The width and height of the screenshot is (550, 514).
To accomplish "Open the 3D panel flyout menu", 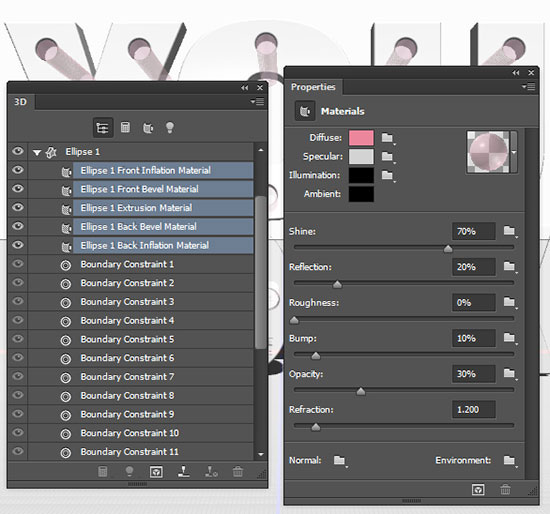I will pos(257,102).
